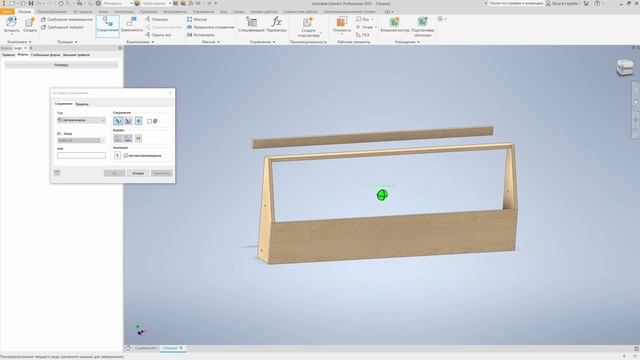This screenshot has width=640, height=360.
Task: Expand the Взаимосвязи panel arrow
Action: [153, 42]
